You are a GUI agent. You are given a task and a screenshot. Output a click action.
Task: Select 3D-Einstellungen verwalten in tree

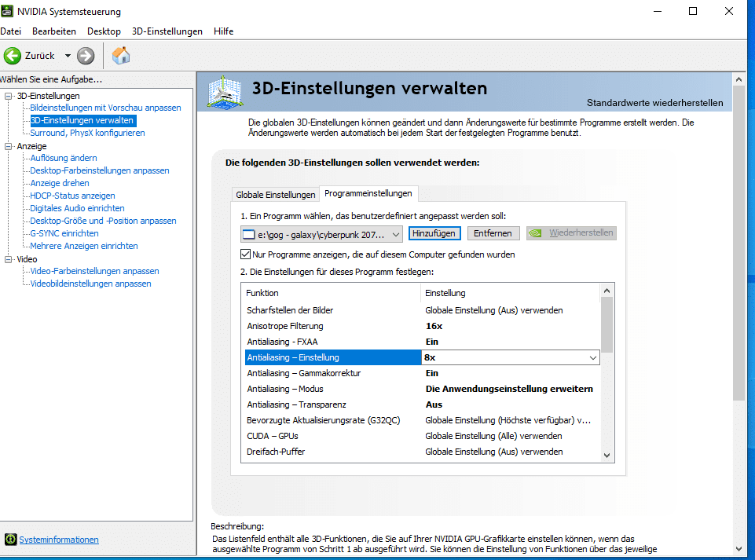click(x=82, y=120)
